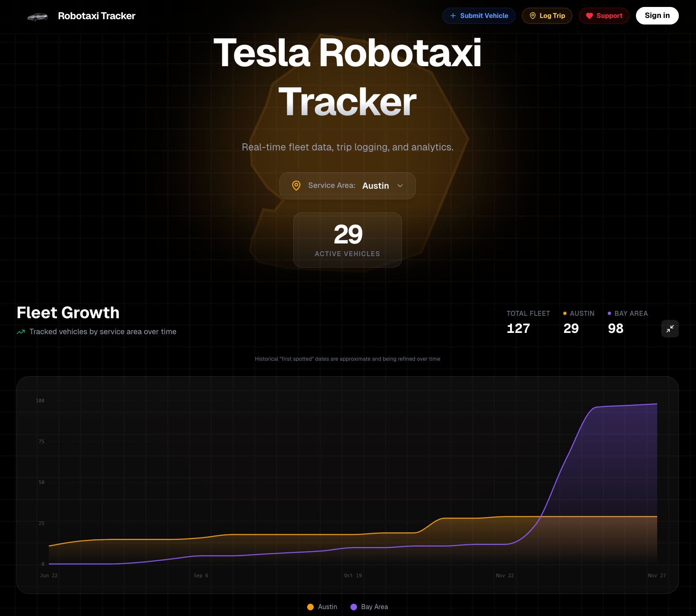
Task: Click the Jun 22 x-axis label
Action: click(x=49, y=576)
